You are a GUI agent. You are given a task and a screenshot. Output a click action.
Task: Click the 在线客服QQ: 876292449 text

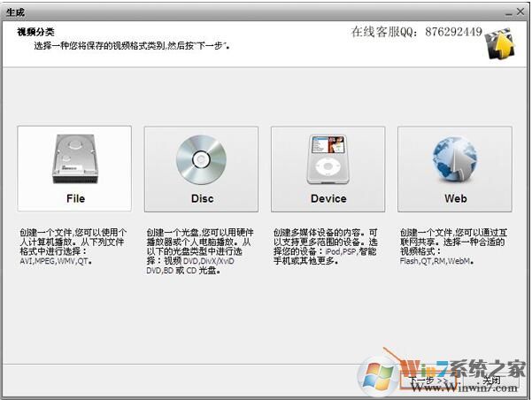(x=416, y=32)
